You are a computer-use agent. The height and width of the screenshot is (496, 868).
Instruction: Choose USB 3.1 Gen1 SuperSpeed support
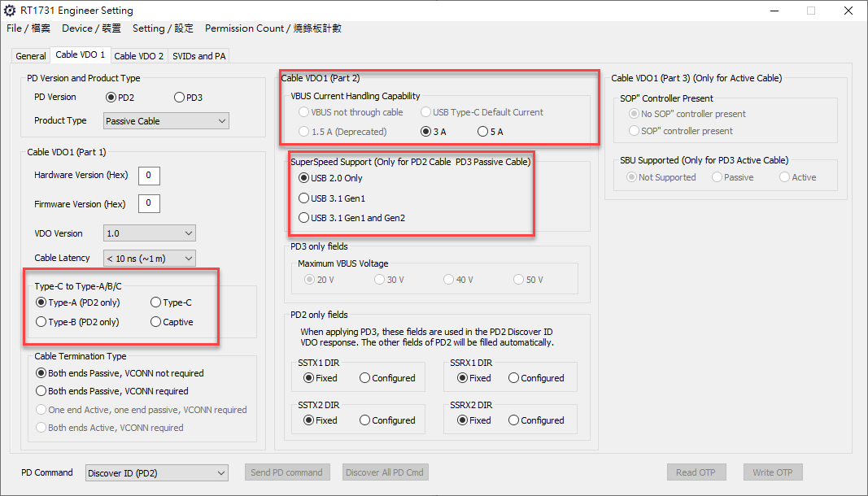tap(304, 198)
